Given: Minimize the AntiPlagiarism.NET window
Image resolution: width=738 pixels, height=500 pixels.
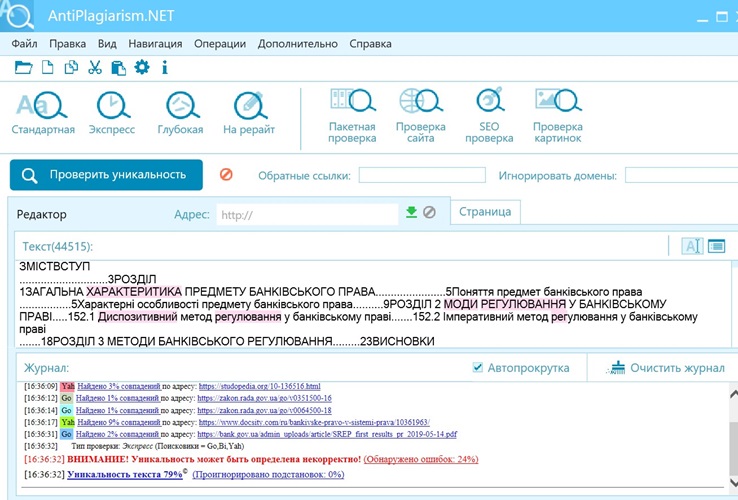Looking at the screenshot, I should [702, 19].
